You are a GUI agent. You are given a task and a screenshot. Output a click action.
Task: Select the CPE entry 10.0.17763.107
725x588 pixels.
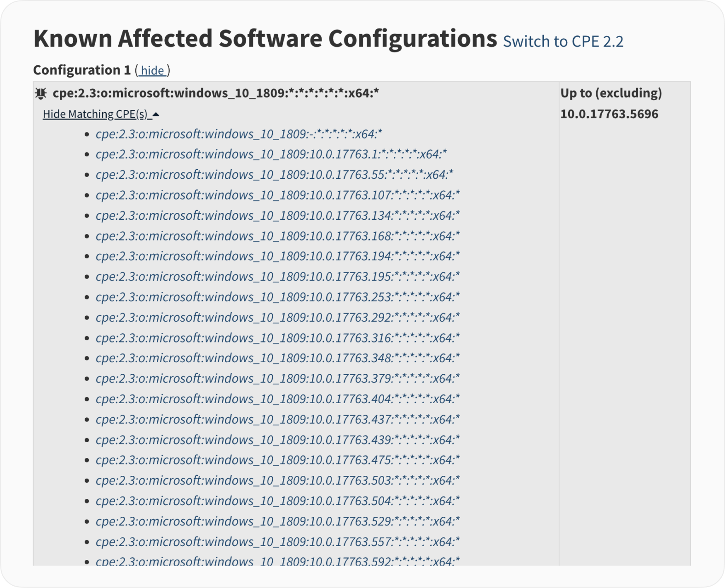[x=277, y=195]
